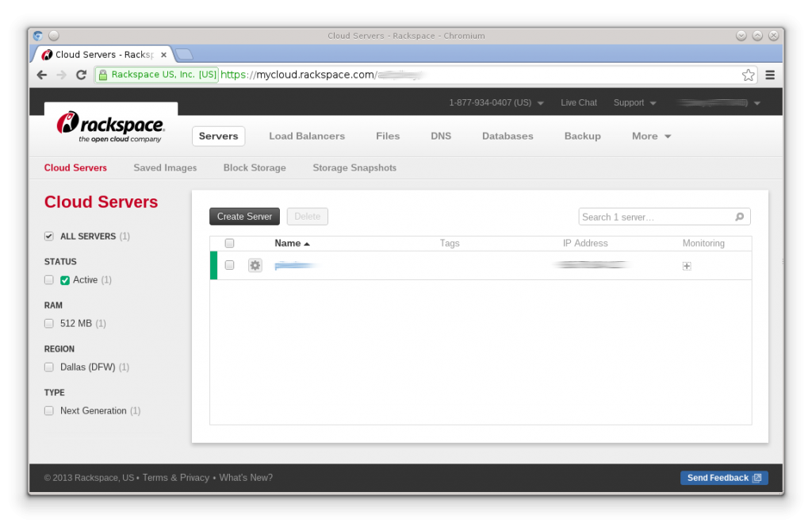Click the round pin button in title bar

tap(54, 36)
